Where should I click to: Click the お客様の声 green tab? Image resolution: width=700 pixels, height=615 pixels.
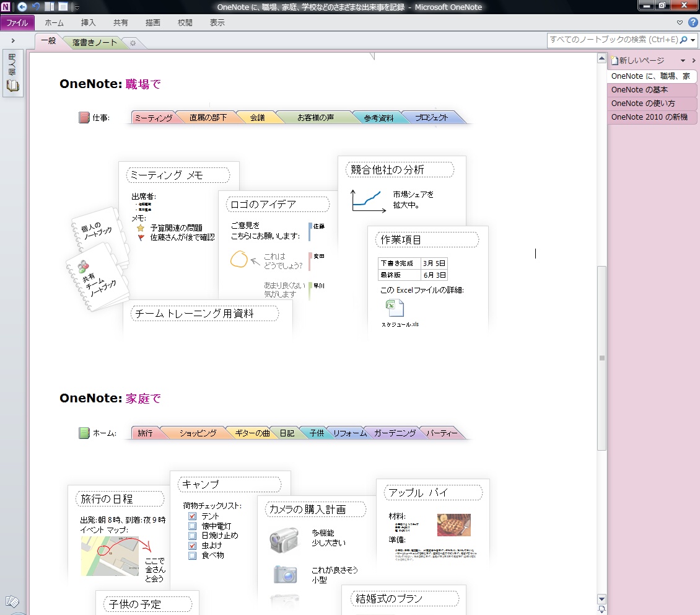[315, 117]
